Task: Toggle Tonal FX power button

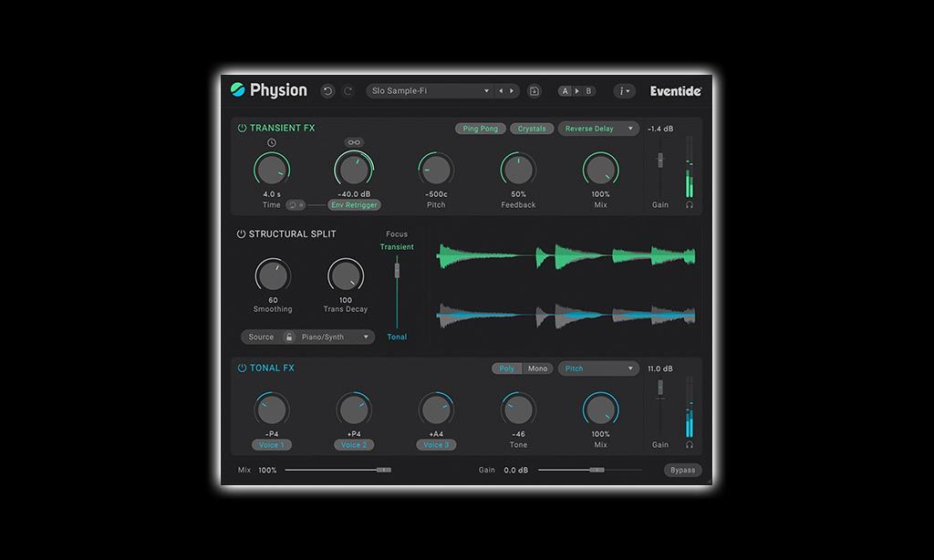Action: [242, 368]
